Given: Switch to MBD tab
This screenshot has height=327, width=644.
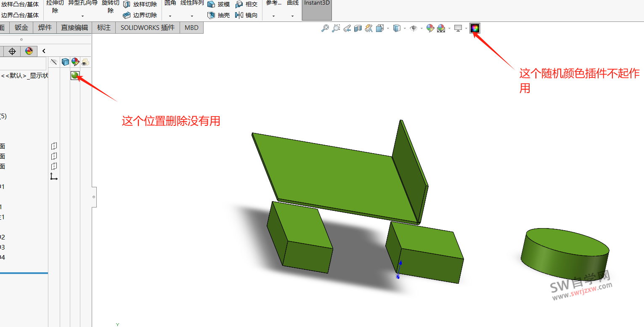Looking at the screenshot, I should point(192,28).
